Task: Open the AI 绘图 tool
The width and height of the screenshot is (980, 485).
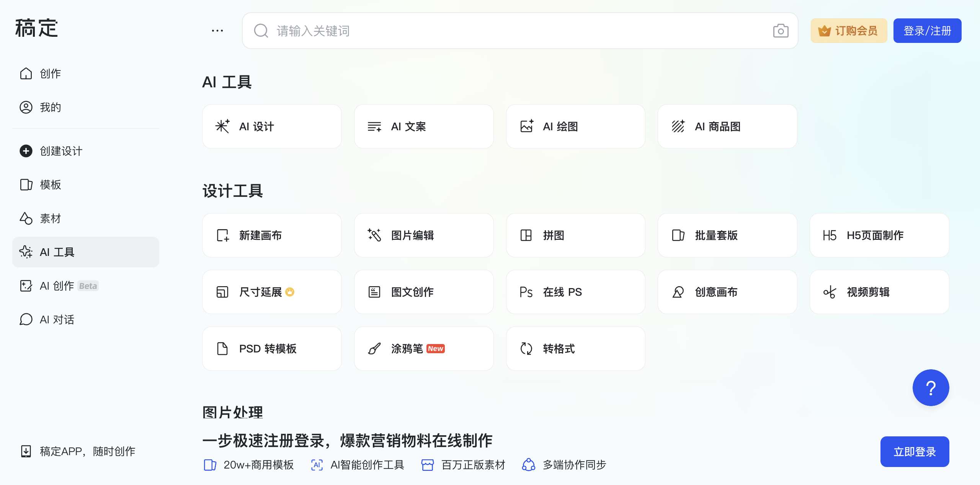Action: point(575,126)
